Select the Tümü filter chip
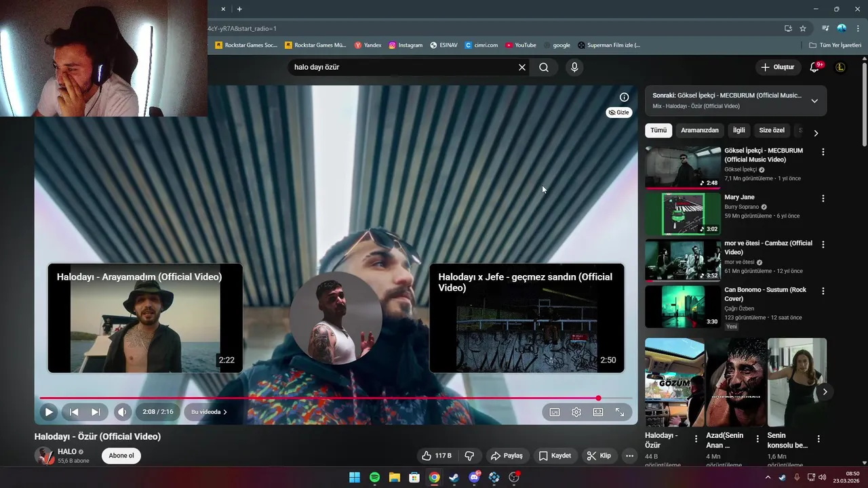This screenshot has height=488, width=868. (x=658, y=130)
